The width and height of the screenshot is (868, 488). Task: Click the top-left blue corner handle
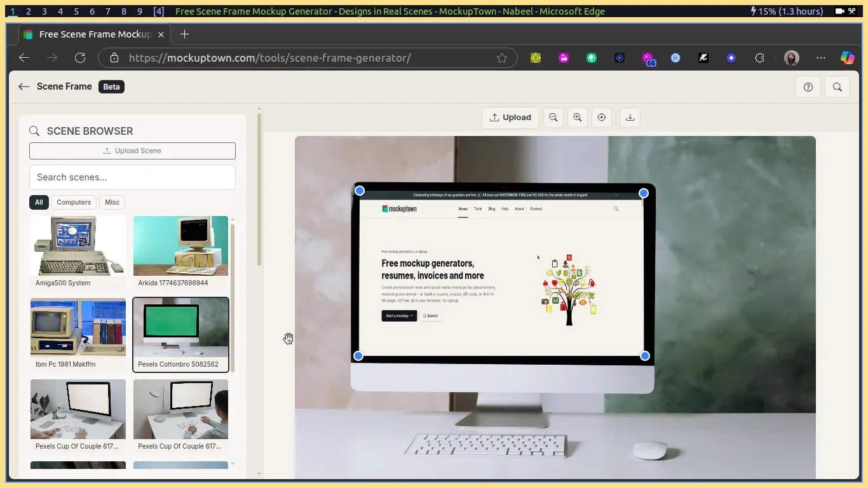point(360,191)
